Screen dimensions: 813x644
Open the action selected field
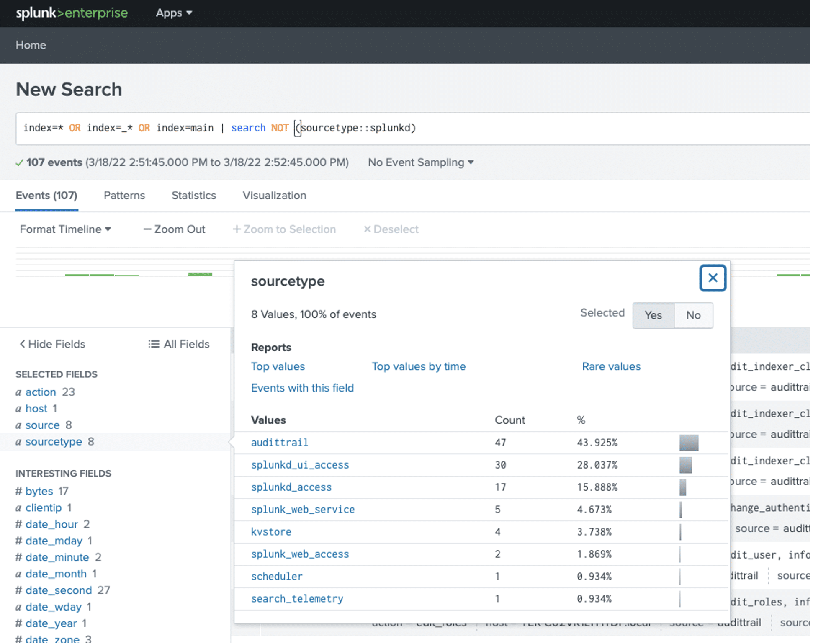click(41, 392)
